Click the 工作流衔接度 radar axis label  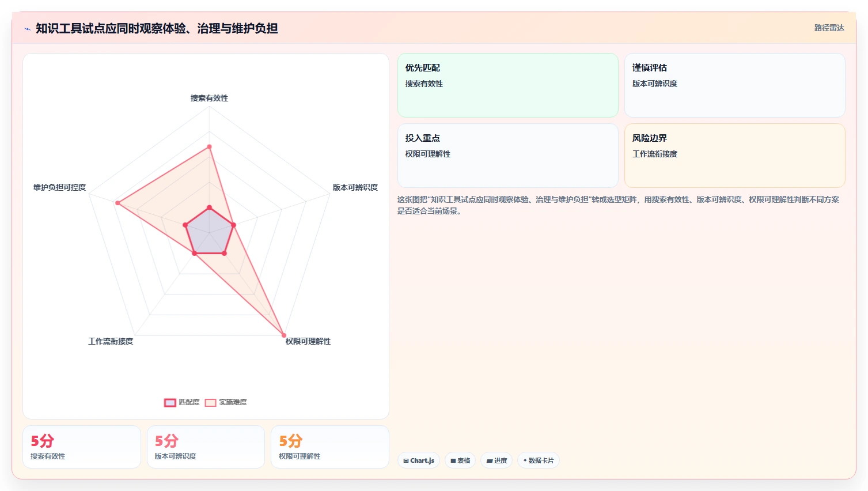[111, 341]
